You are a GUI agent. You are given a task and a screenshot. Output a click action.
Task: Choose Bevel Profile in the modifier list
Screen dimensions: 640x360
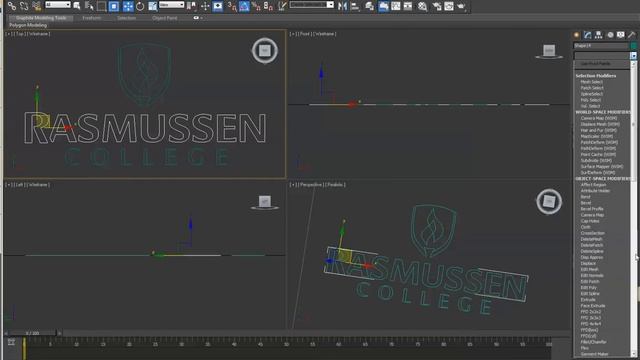click(x=592, y=209)
